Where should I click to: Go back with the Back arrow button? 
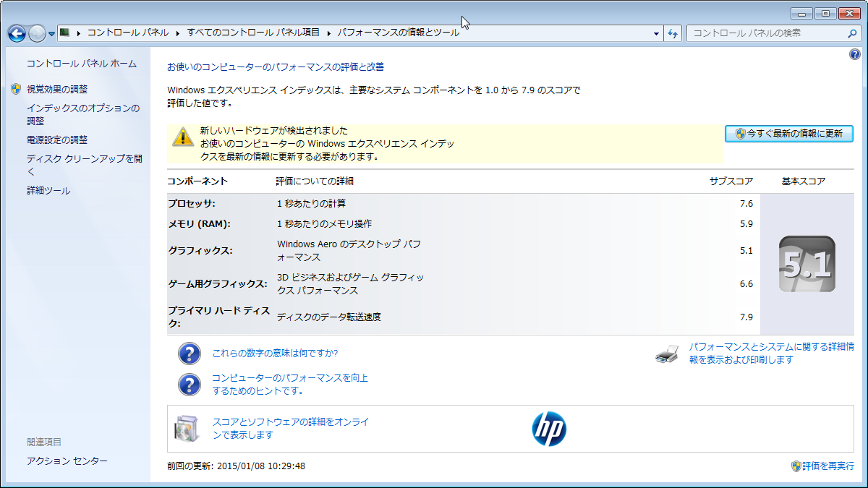coord(17,33)
